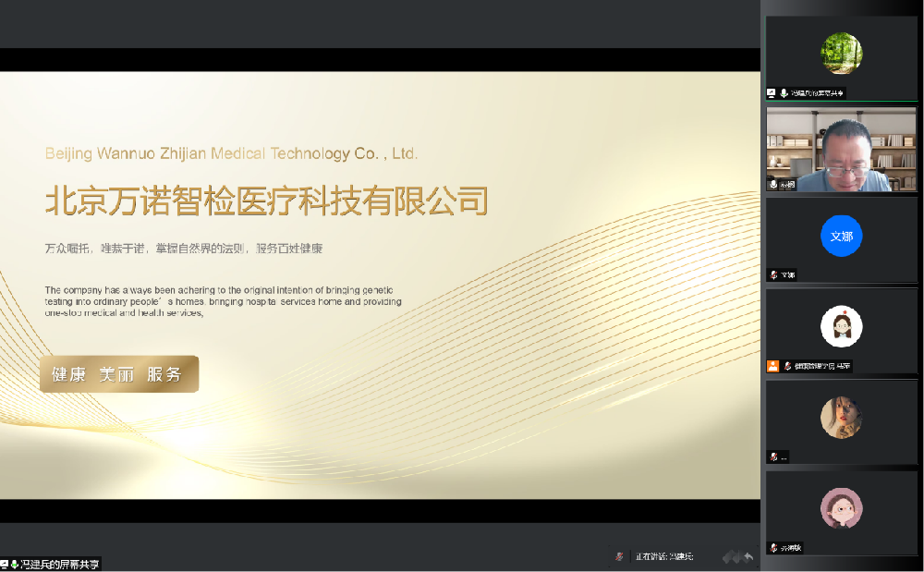This screenshot has width=924, height=572.
Task: Click the green mic icon on forest-avatar tile
Action: (x=784, y=93)
